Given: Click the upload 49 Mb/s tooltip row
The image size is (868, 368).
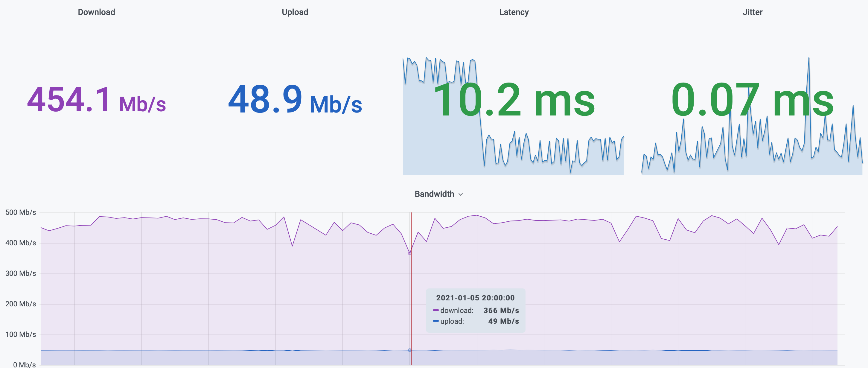Looking at the screenshot, I should (x=476, y=321).
